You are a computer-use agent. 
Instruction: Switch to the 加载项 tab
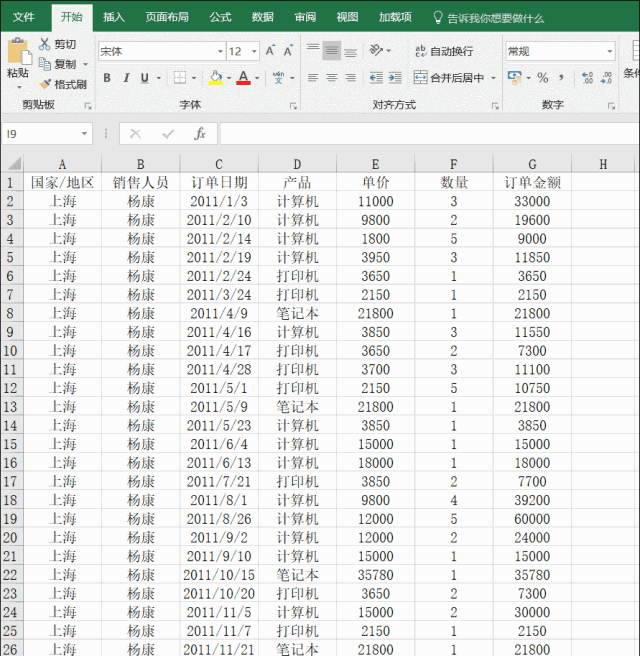coord(395,17)
